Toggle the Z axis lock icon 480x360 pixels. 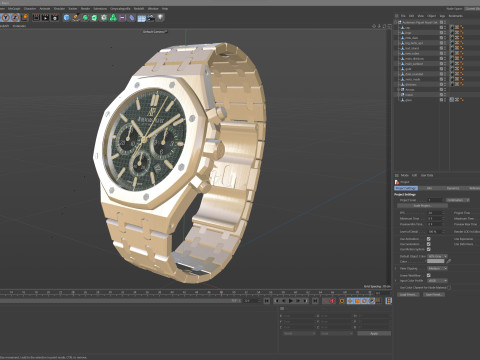[15, 17]
